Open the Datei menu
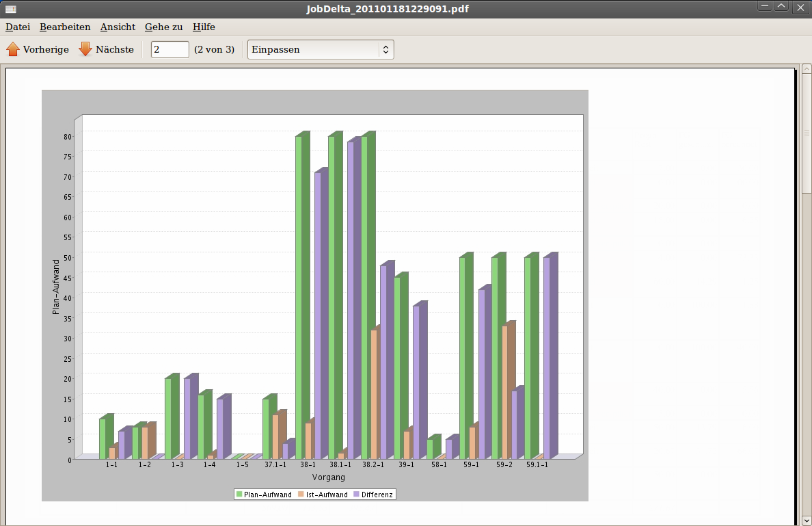812x526 pixels. pos(18,27)
